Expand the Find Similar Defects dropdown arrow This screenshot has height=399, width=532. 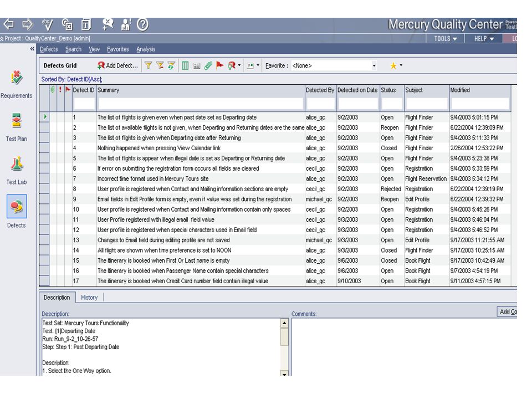click(x=239, y=65)
